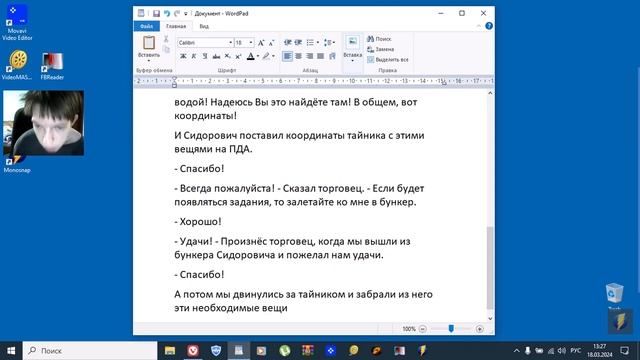Screen dimensions: 640x360
Task: Click the zoom slider handle
Action: (x=451, y=329)
